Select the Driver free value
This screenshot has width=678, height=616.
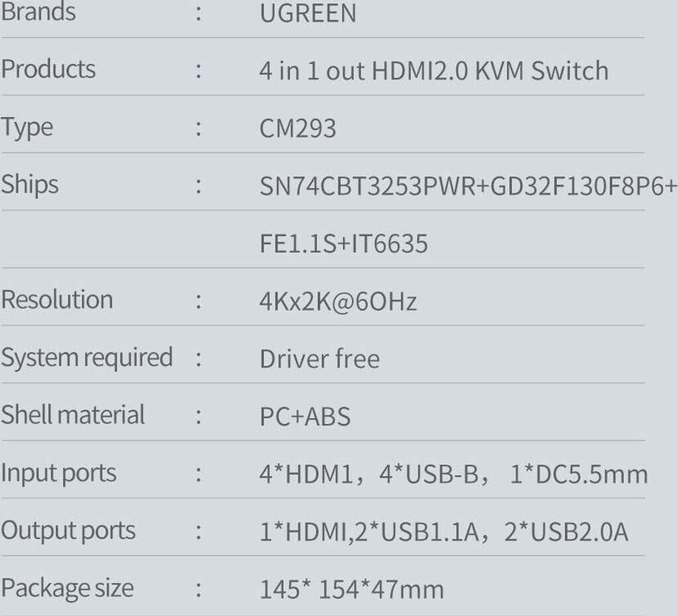[320, 359]
